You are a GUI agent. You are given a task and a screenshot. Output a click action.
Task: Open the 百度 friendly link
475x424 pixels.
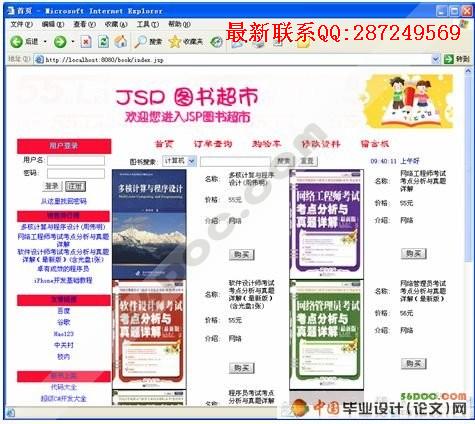coord(64,311)
